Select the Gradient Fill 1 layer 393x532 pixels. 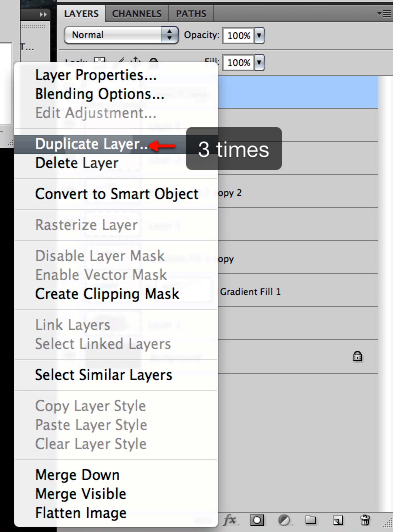coord(298,290)
